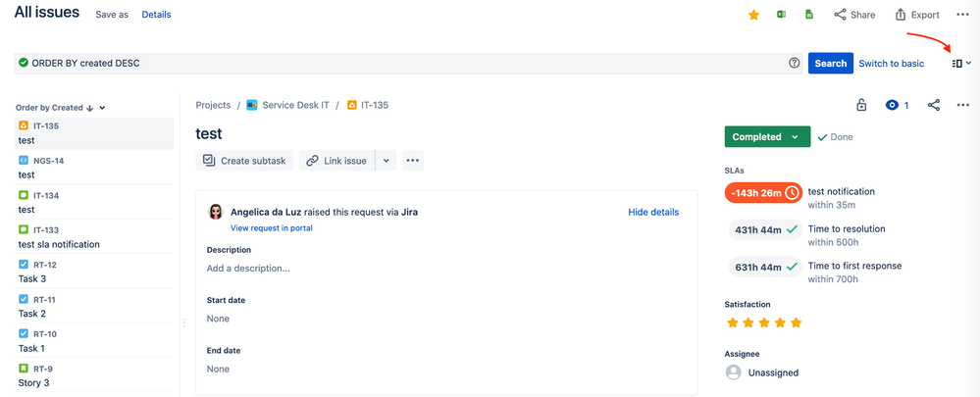Click View request in portal link
Screen dimensions: 980x397
click(x=272, y=227)
